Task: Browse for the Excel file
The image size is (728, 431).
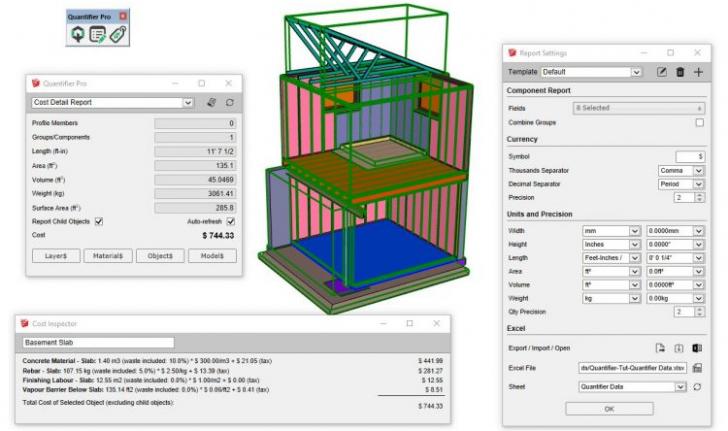Action: (x=697, y=368)
